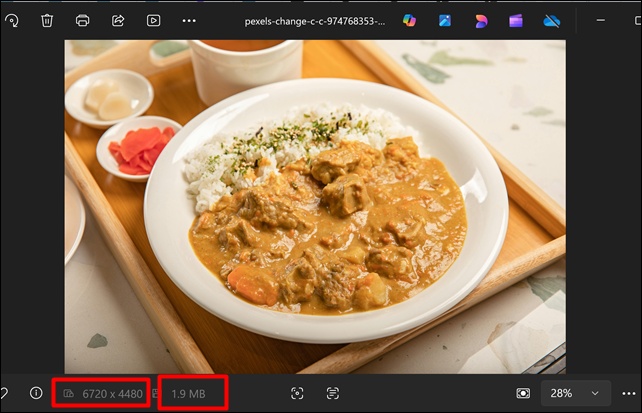The image size is (642, 413).
Task: Toggle the full-screen frame icon
Action: coord(297,394)
